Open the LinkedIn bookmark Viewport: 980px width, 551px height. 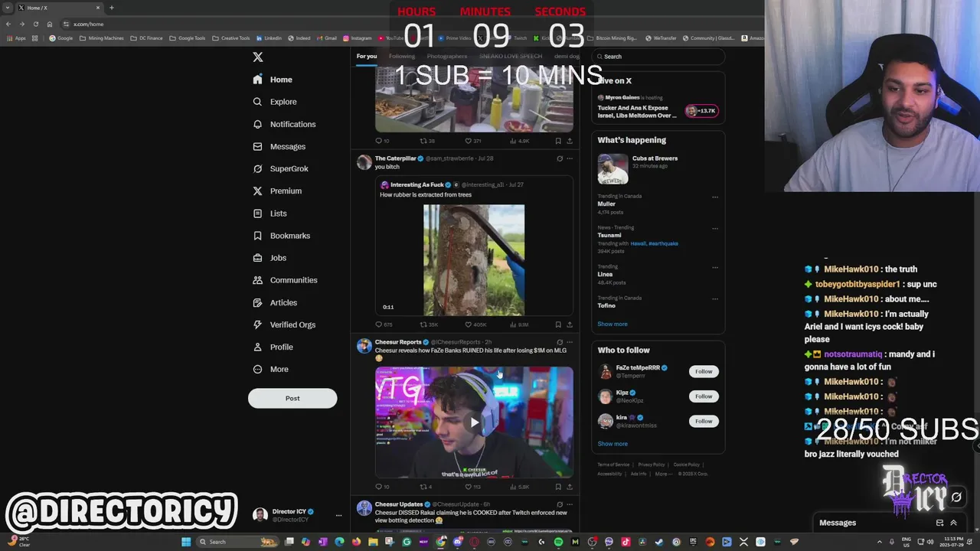269,38
